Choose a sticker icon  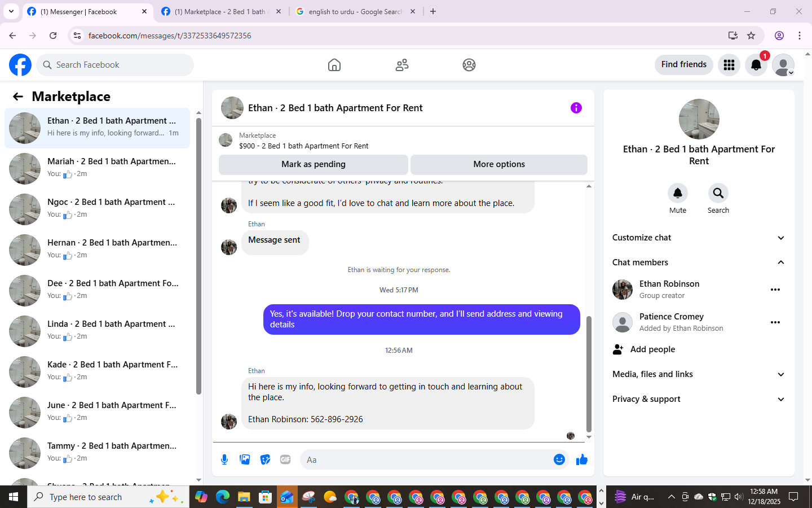pos(265,459)
